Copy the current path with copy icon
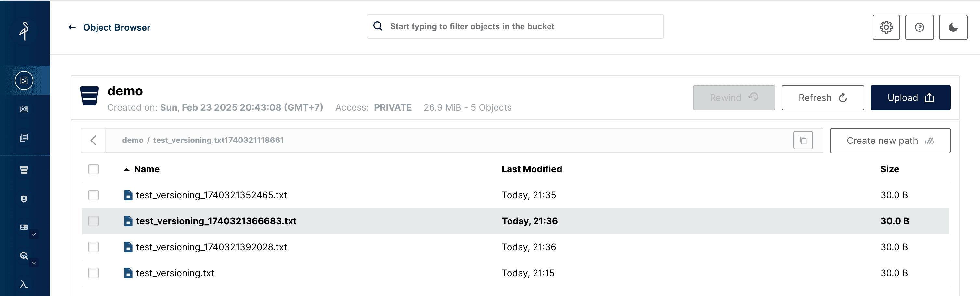The image size is (980, 296). click(803, 141)
